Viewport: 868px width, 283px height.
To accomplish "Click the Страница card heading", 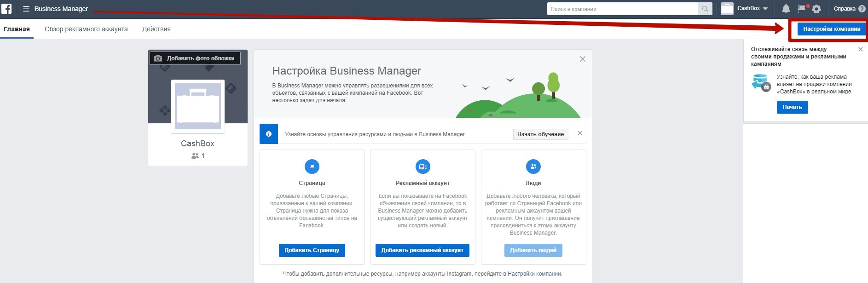I will [x=312, y=183].
